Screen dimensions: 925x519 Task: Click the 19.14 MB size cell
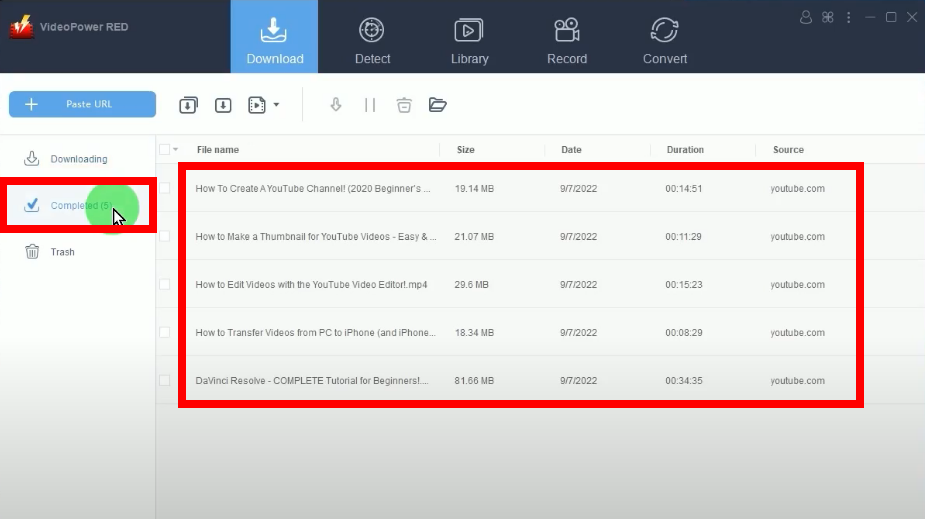click(x=474, y=189)
